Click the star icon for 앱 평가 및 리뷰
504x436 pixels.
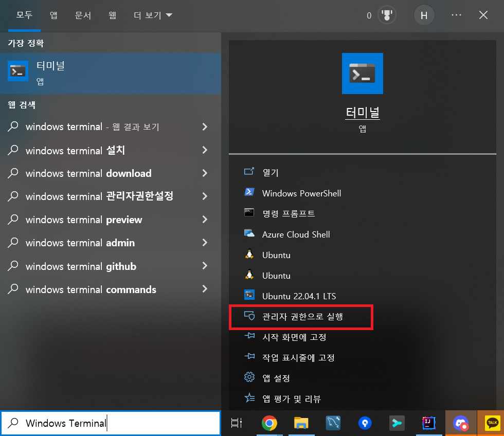[x=249, y=397]
